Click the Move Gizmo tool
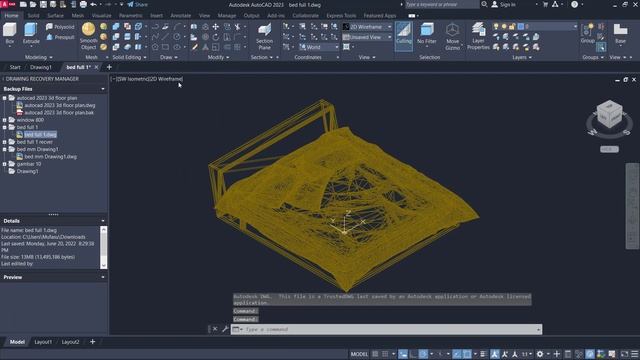 tap(452, 36)
